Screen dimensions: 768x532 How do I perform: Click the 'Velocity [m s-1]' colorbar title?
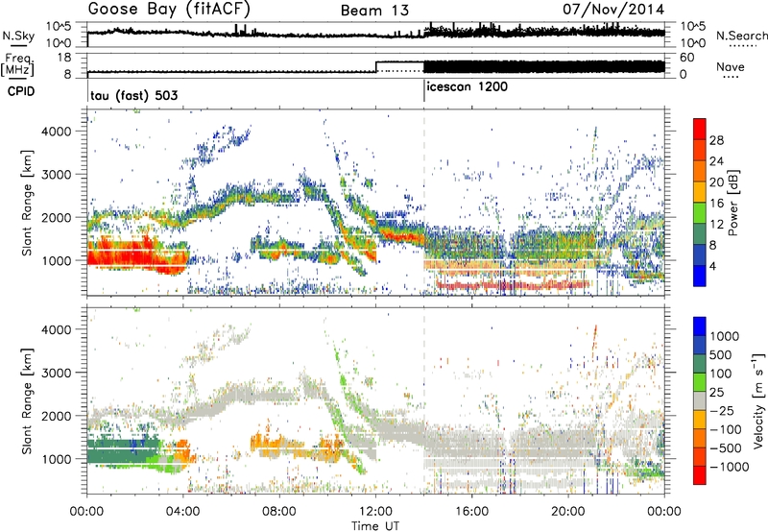click(758, 400)
